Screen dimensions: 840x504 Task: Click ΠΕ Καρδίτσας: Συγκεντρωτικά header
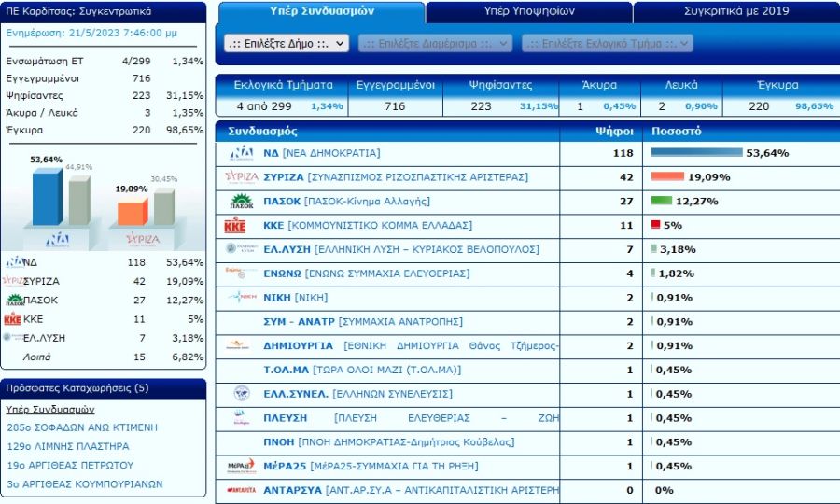click(104, 11)
